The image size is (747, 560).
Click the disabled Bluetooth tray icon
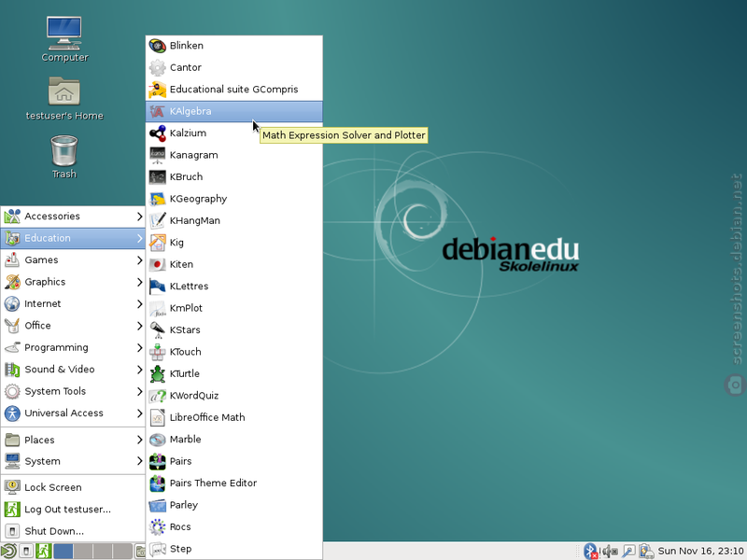[x=591, y=552]
